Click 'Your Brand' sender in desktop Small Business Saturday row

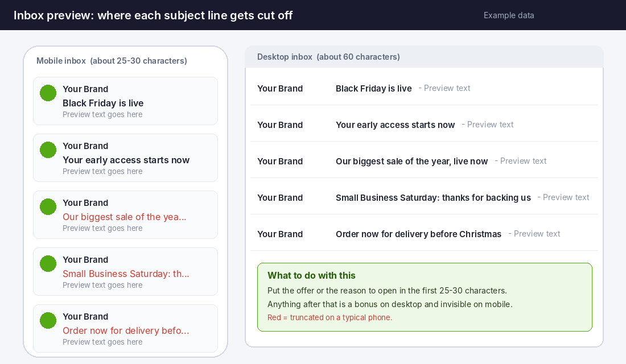tap(280, 197)
